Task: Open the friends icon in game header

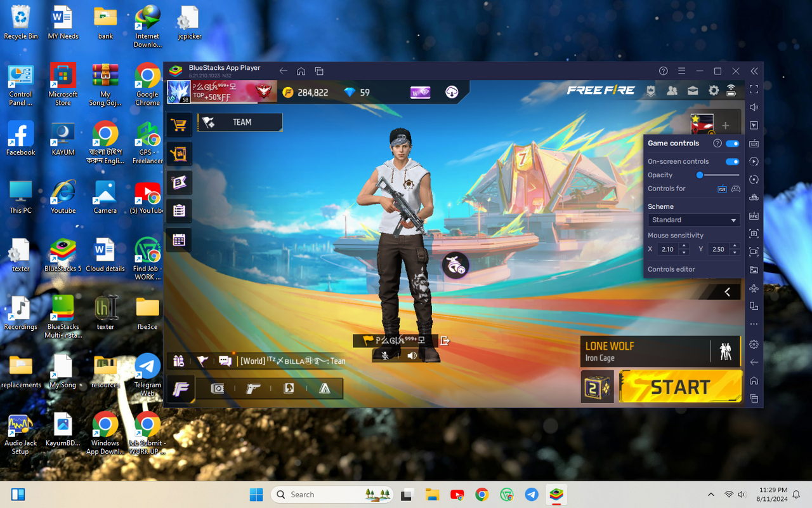Action: click(x=672, y=91)
